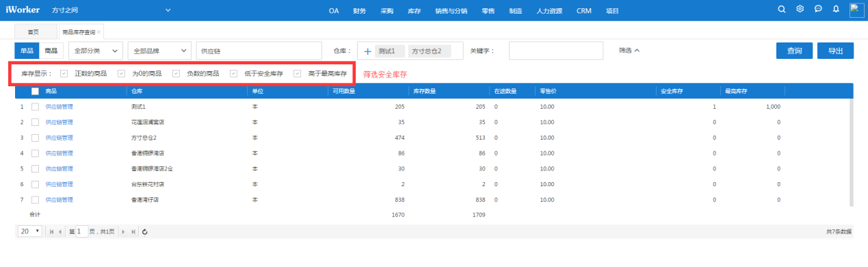
Task: Open the 零售 menu
Action: 488,11
